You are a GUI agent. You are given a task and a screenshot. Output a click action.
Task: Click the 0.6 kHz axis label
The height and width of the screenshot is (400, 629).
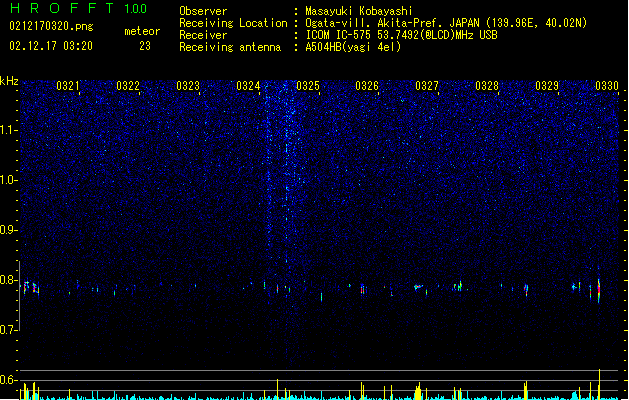point(8,380)
